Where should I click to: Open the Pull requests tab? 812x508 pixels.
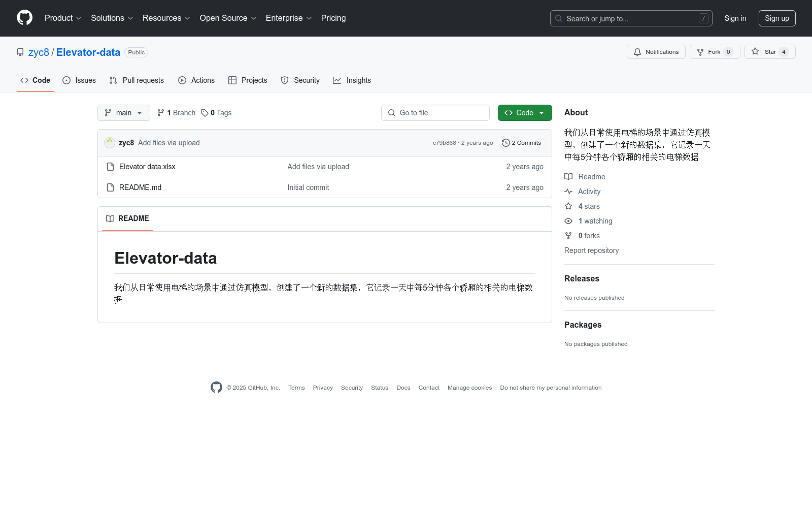[137, 80]
